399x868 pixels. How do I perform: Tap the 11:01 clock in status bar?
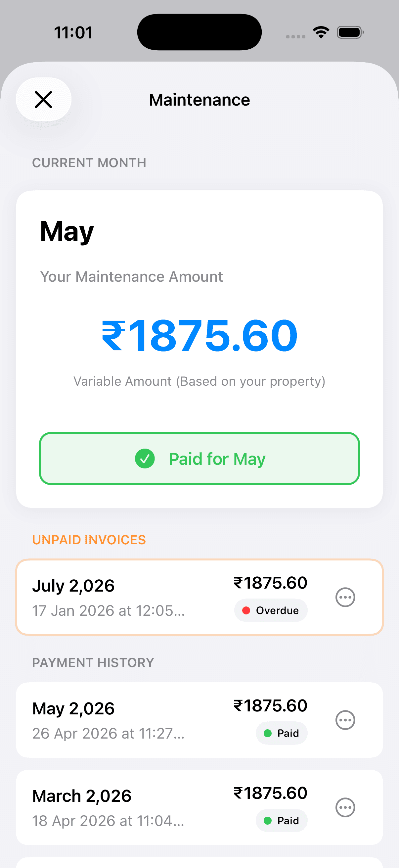[x=73, y=33]
